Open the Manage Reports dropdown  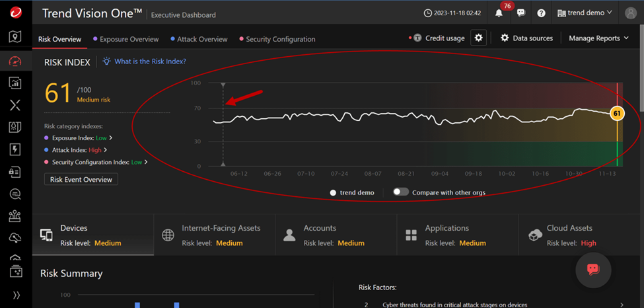coord(598,38)
